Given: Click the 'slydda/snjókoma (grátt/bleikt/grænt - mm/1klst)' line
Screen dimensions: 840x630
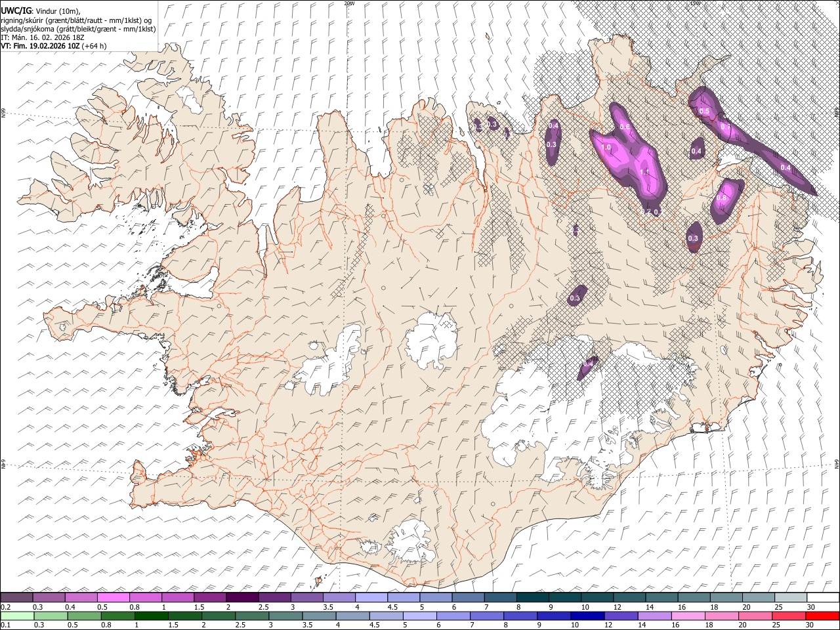Looking at the screenshot, I should 78,29.
